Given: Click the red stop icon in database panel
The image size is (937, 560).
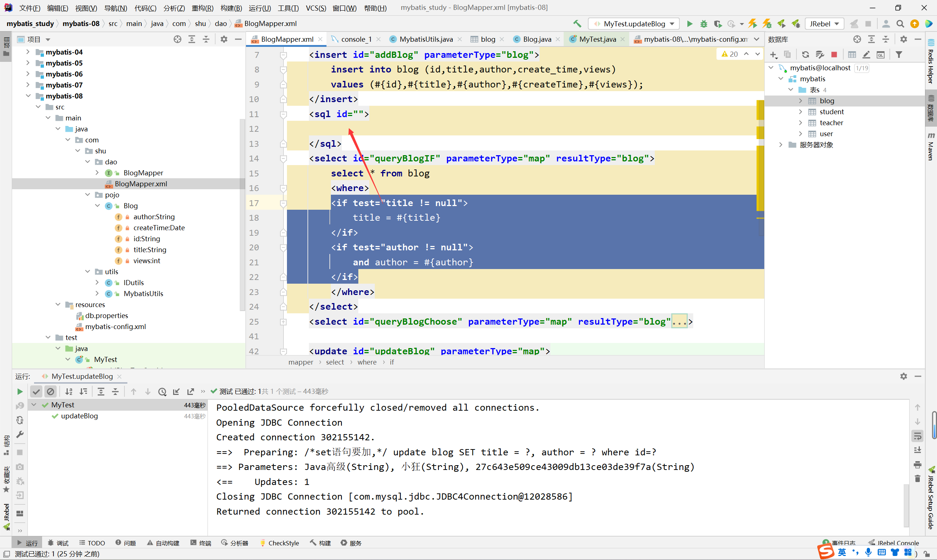Looking at the screenshot, I should pyautogui.click(x=834, y=55).
